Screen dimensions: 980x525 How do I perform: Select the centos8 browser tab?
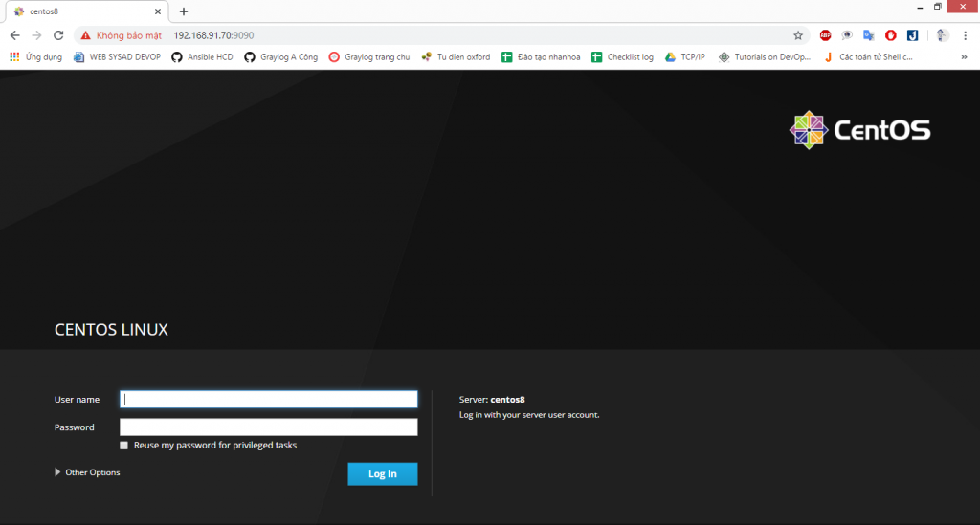click(x=87, y=11)
